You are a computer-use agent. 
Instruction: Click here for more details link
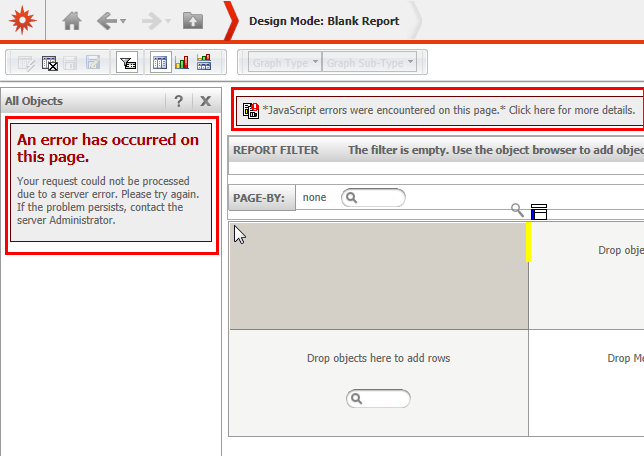(572, 110)
